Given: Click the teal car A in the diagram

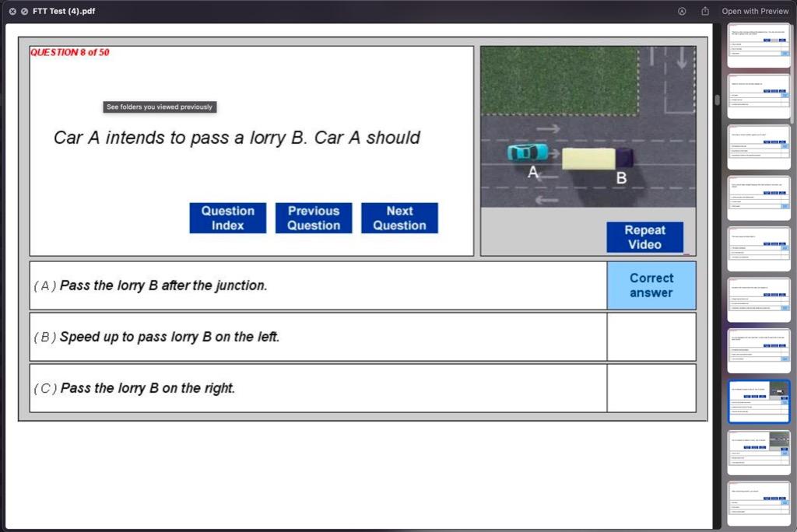Looking at the screenshot, I should click(526, 152).
